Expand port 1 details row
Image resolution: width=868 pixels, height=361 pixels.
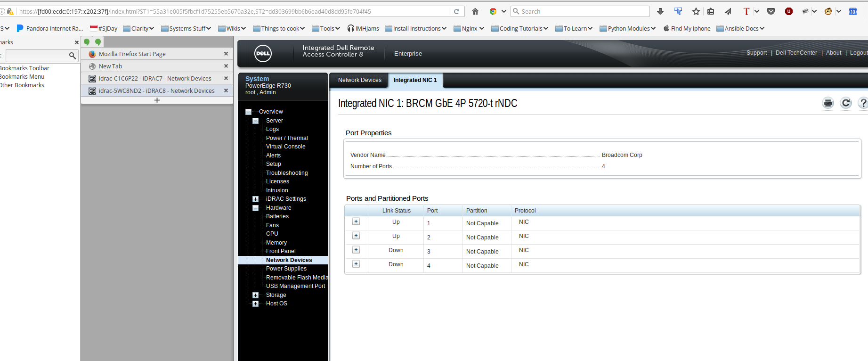[x=356, y=222]
